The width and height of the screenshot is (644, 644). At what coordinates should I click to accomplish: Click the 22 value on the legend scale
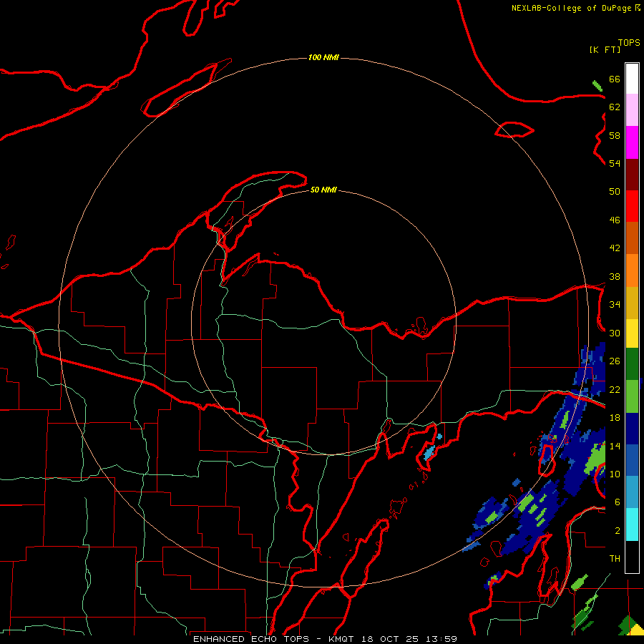pos(615,389)
